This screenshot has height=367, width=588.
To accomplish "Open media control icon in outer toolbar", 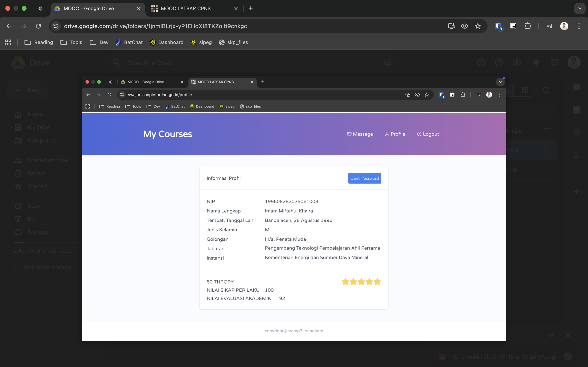I will point(550,26).
